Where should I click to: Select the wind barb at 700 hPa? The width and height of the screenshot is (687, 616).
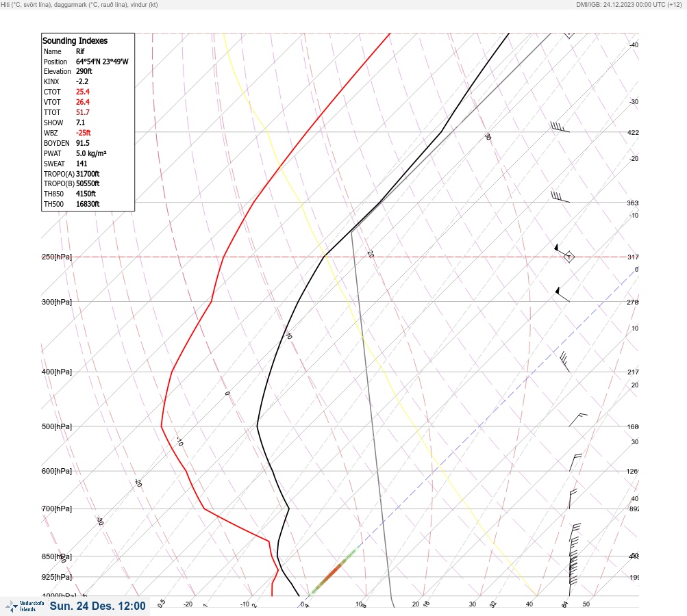[573, 499]
